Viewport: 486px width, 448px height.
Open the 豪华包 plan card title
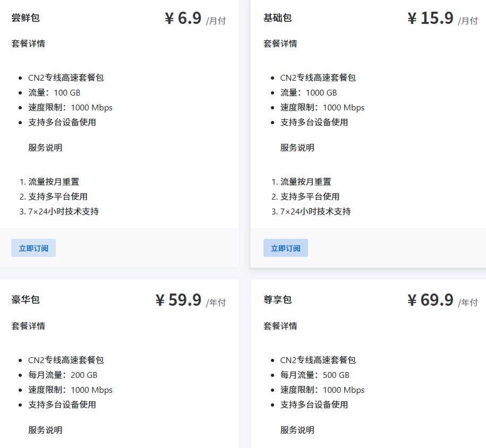pyautogui.click(x=25, y=300)
